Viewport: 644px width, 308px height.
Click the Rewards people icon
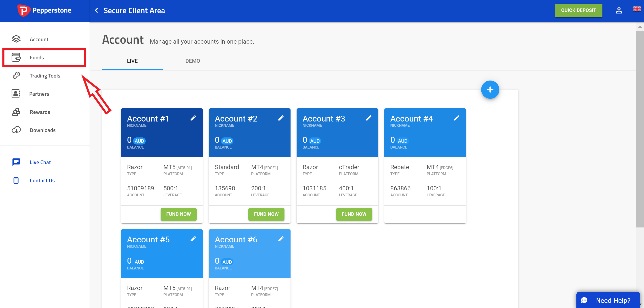pos(16,112)
